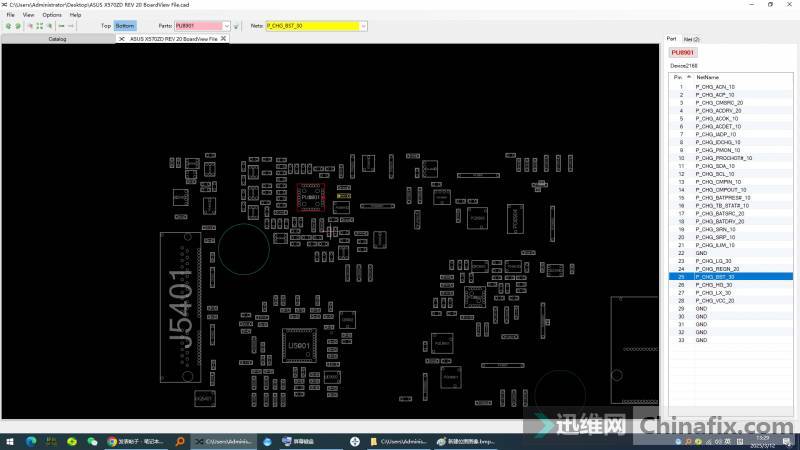Open Microsoft Edge from the taskbar
The height and width of the screenshot is (450, 800).
pos(31,441)
